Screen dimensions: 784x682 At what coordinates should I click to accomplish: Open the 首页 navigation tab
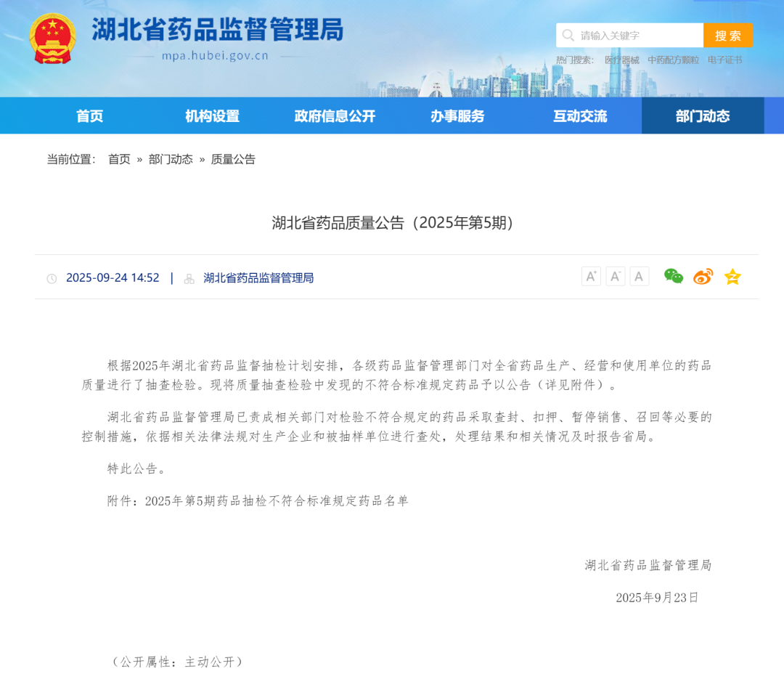[90, 116]
